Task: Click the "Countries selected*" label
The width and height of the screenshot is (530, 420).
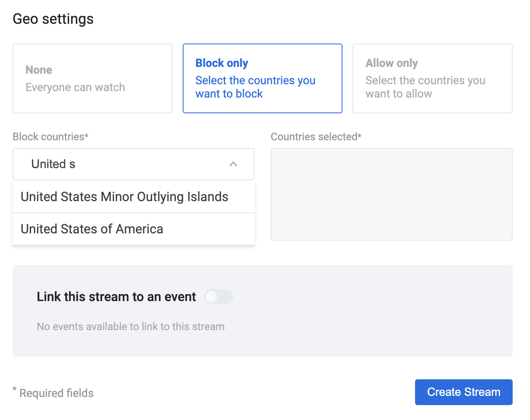Action: [x=316, y=137]
